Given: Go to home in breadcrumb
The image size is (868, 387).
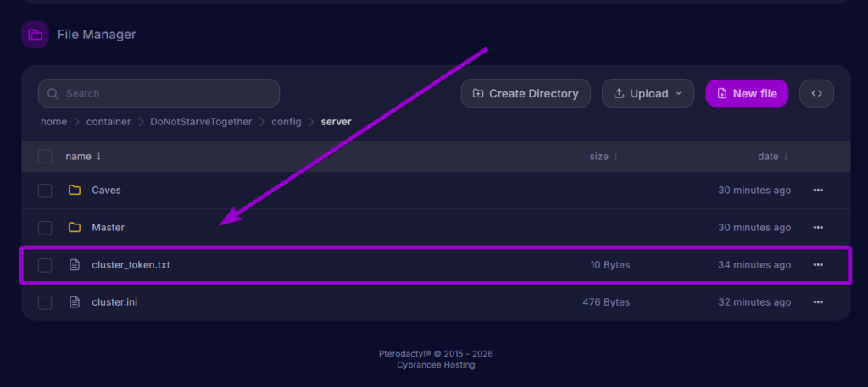Looking at the screenshot, I should [53, 122].
